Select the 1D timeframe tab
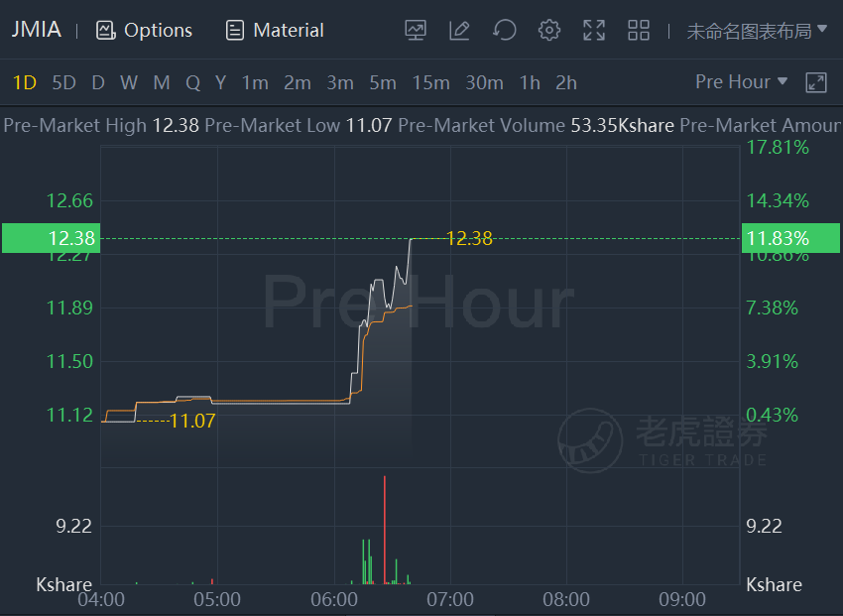 (24, 82)
